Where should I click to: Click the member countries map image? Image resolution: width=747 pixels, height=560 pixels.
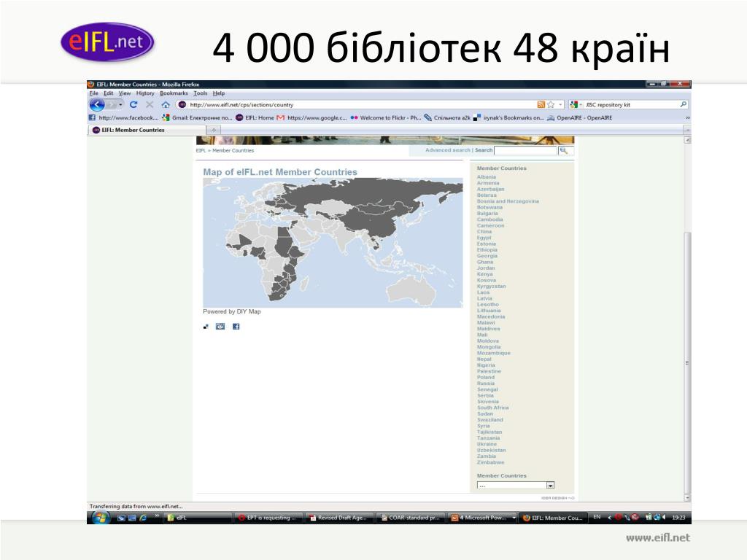(x=333, y=242)
